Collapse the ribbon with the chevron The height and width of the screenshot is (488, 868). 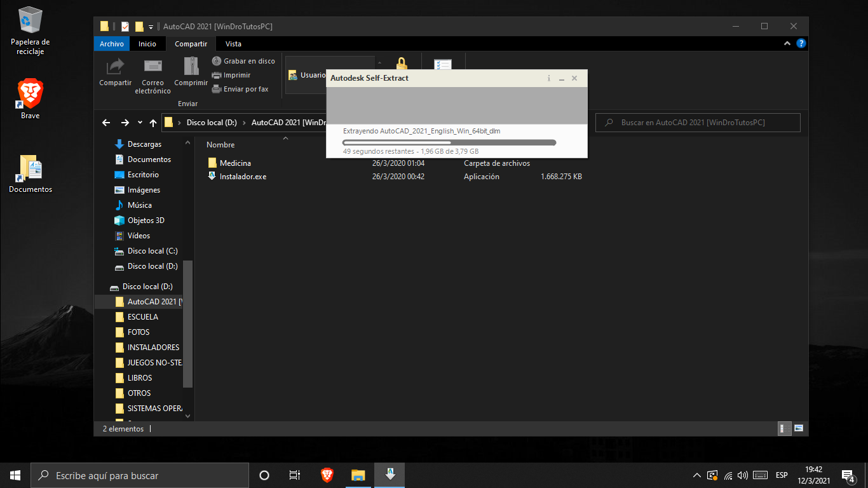[x=788, y=44]
